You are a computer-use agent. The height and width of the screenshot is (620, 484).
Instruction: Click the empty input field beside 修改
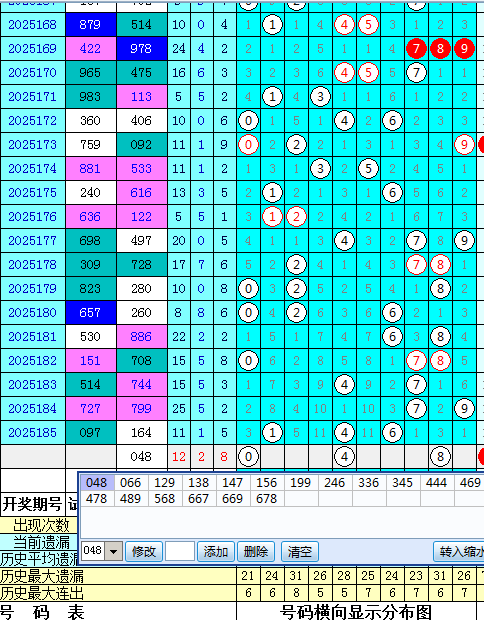click(x=180, y=551)
